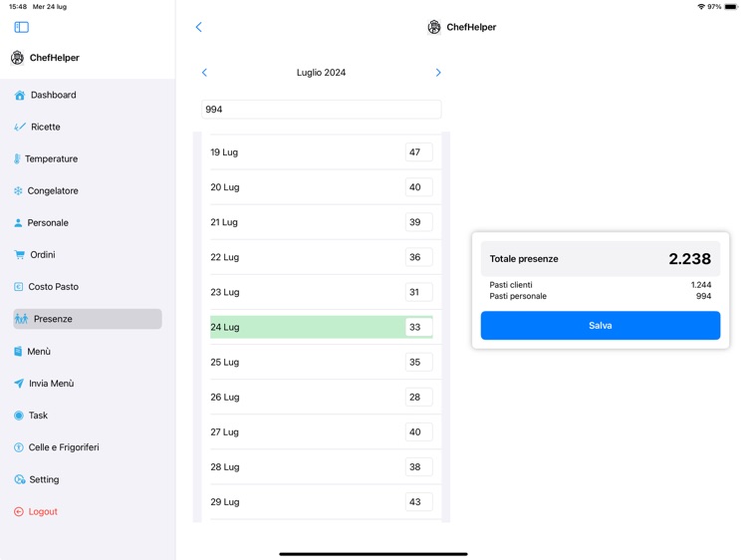Click the Pasti clienti 1.244 value
This screenshot has height=560, width=747.
(x=701, y=285)
